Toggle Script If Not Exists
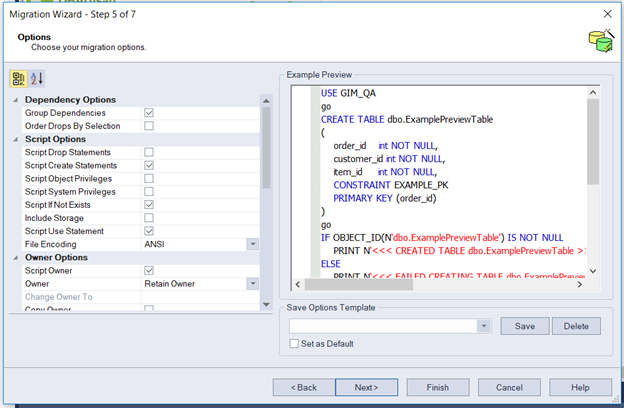 pos(149,205)
